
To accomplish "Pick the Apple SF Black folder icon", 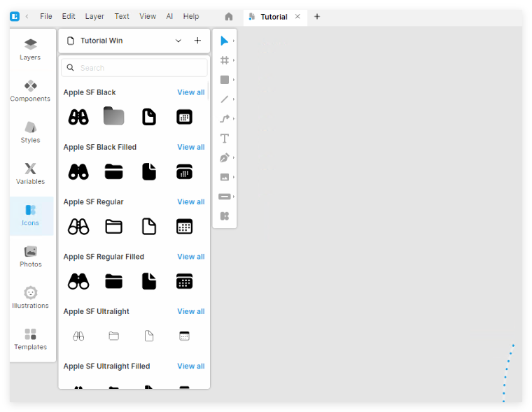I will pos(113,116).
